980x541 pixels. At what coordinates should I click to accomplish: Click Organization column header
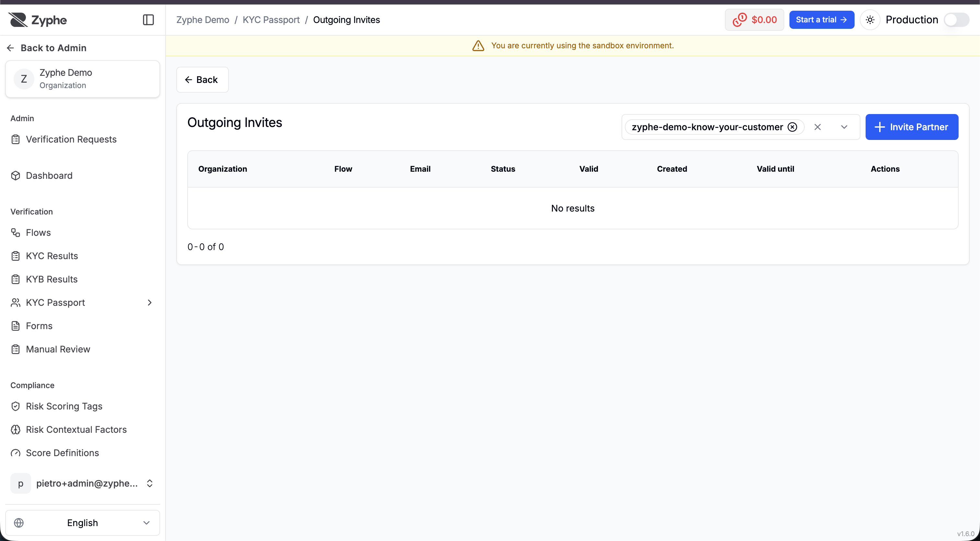223,169
